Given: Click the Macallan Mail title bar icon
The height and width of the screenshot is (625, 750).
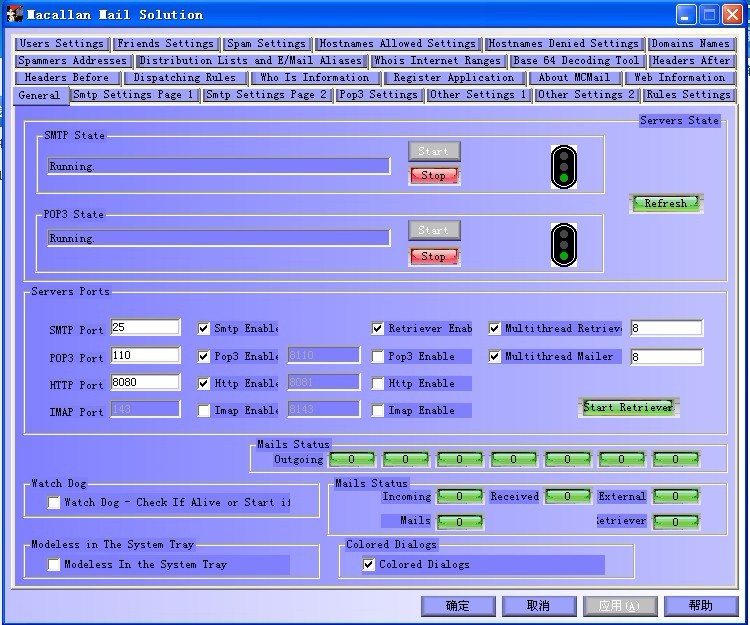Looking at the screenshot, I should click(x=14, y=14).
